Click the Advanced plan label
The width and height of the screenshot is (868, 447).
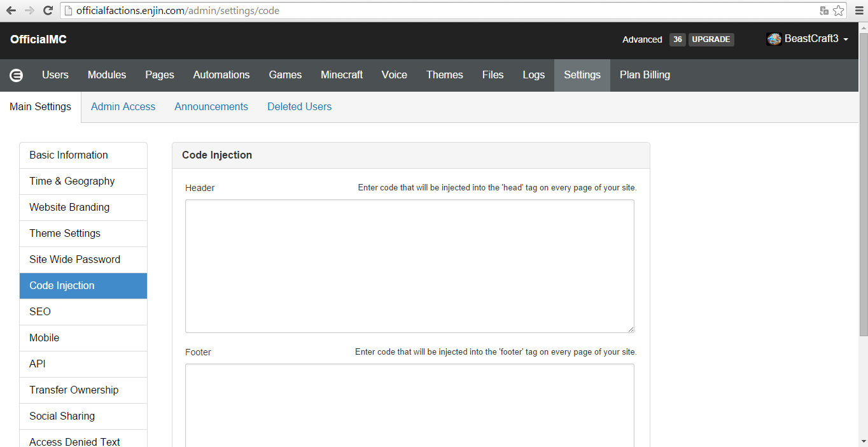(x=642, y=39)
